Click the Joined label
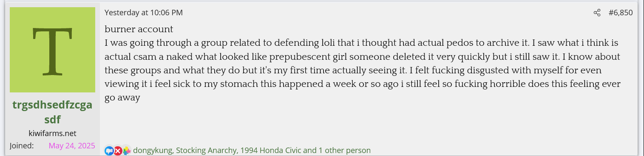The image size is (644, 156). tap(22, 146)
